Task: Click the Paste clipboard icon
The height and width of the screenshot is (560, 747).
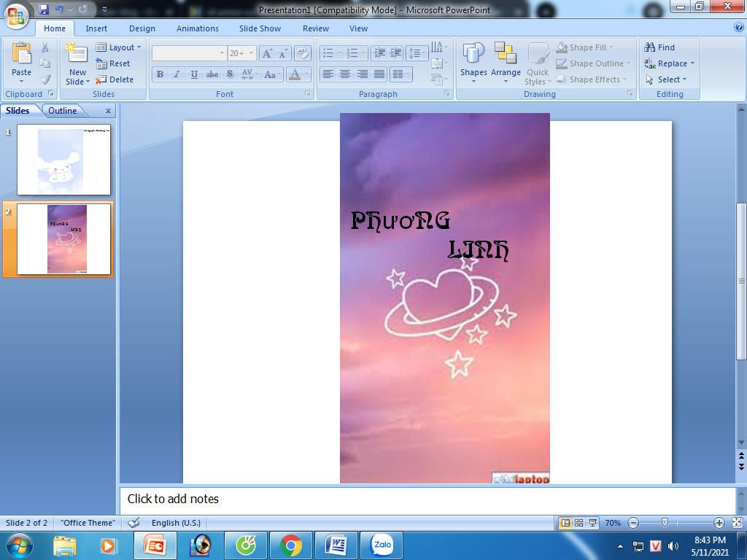Action: [x=21, y=53]
